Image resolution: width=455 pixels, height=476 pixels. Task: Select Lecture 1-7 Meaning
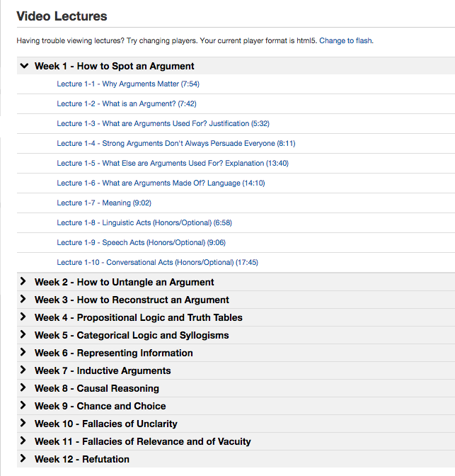tap(103, 203)
